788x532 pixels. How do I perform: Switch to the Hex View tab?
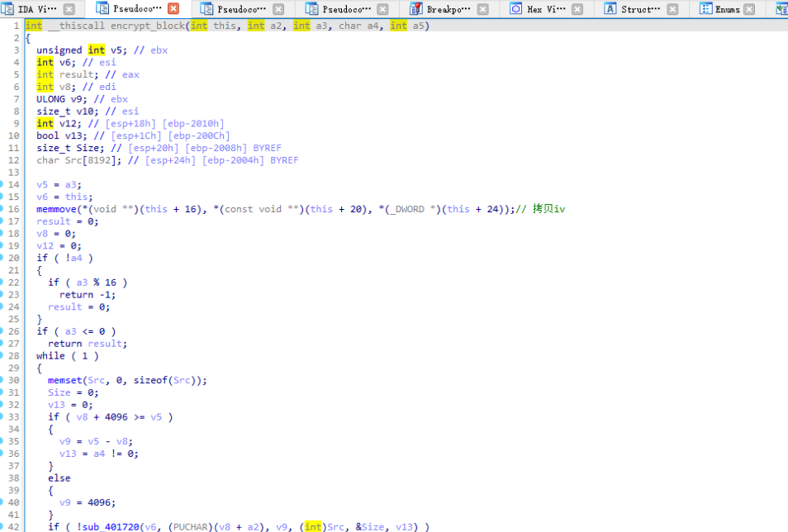coord(547,9)
